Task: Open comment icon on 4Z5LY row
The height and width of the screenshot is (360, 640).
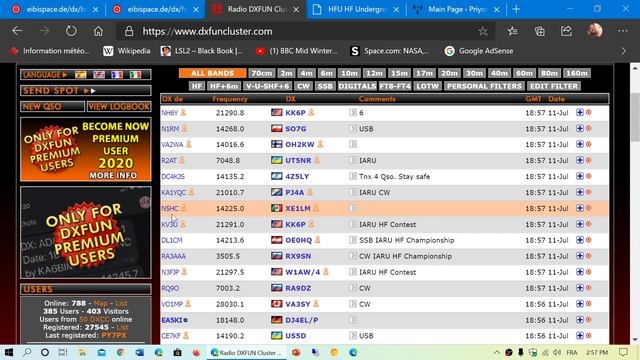Action: pos(353,176)
